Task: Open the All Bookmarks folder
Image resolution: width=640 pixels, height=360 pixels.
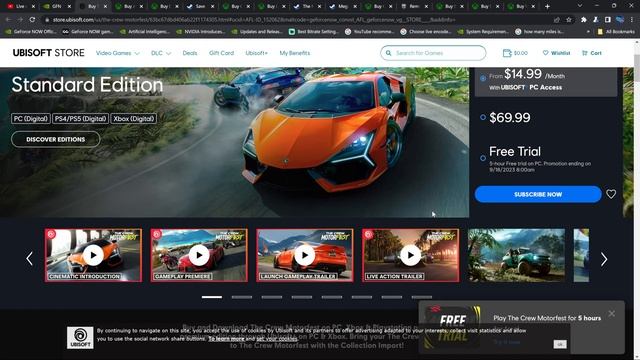Action: [x=616, y=31]
